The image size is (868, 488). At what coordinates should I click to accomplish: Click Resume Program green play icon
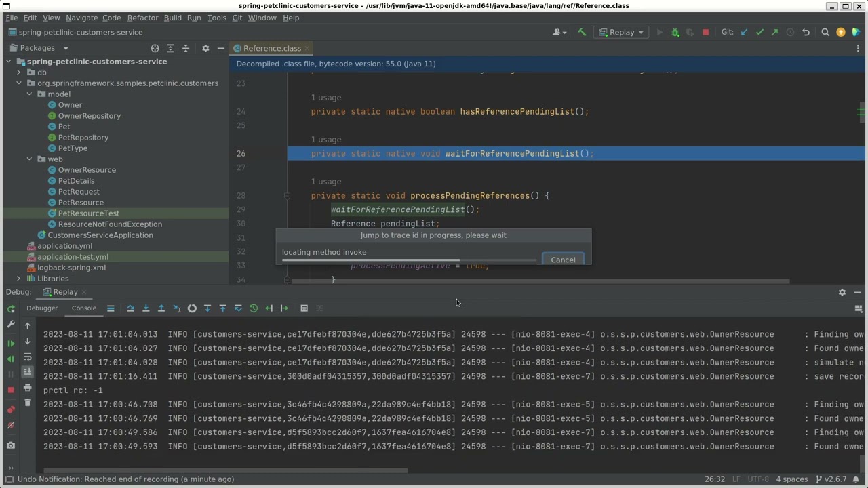(11, 344)
